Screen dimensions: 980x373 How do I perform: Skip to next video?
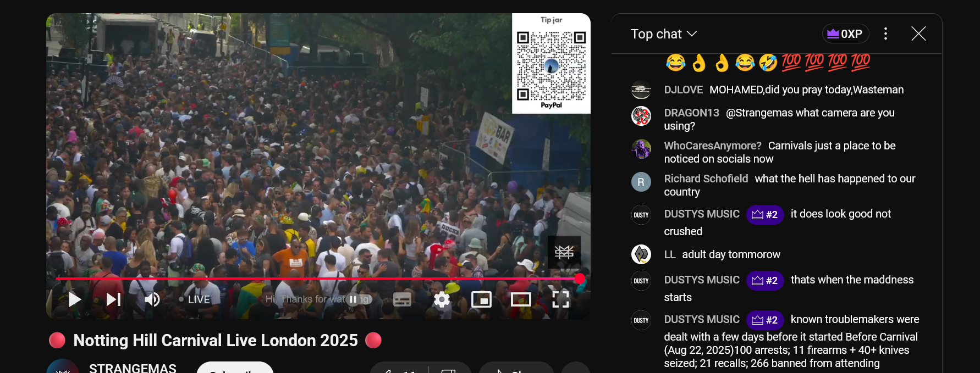(x=113, y=299)
